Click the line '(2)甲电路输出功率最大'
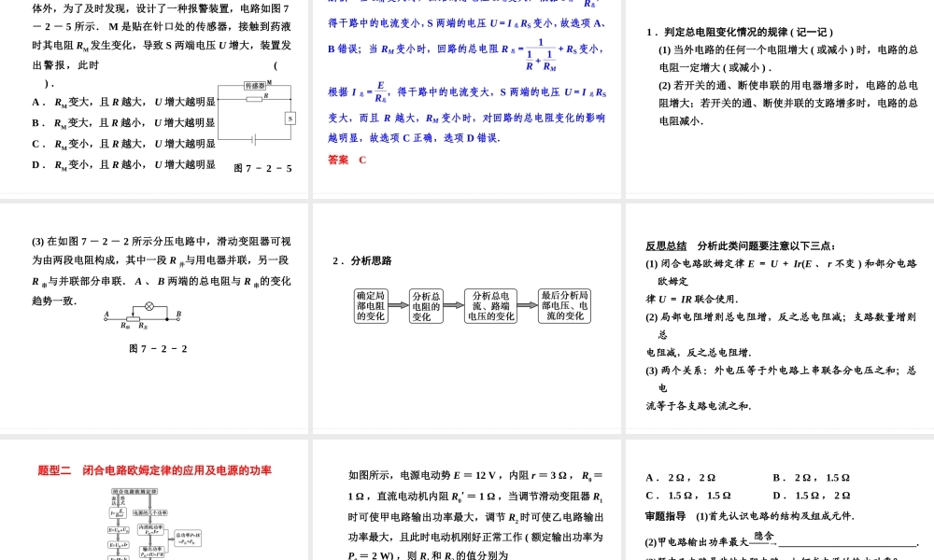Image resolution: width=934 pixels, height=560 pixels. tap(782, 541)
